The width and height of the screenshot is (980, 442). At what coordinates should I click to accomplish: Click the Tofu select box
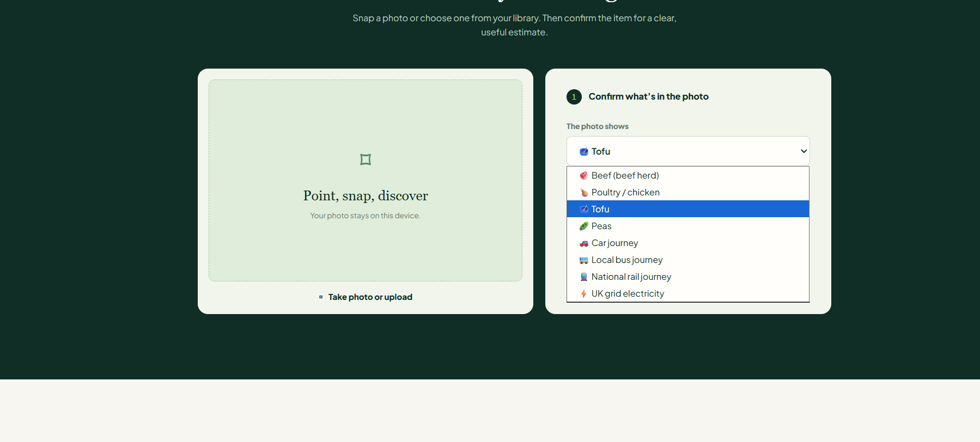tap(688, 151)
